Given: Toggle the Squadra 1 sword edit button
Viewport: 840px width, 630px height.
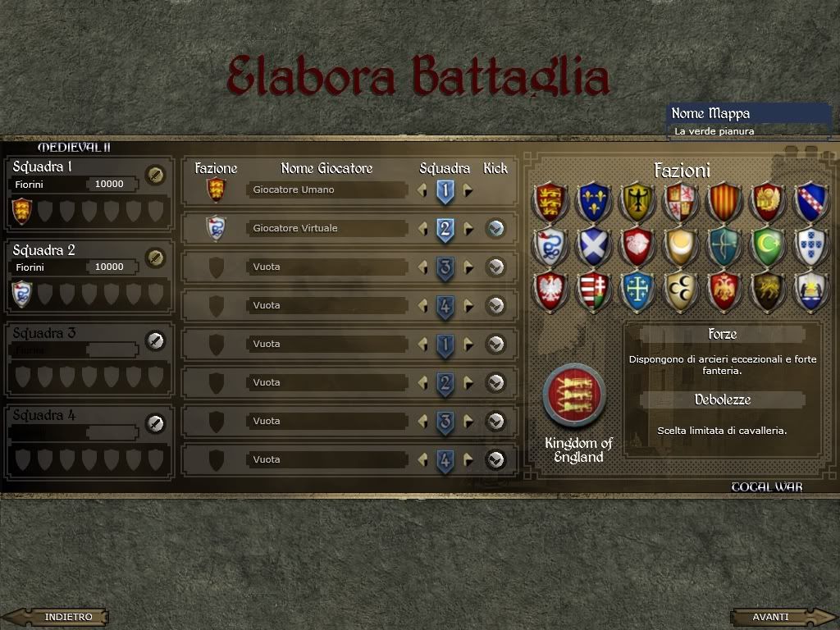Looking at the screenshot, I should pos(155,176).
